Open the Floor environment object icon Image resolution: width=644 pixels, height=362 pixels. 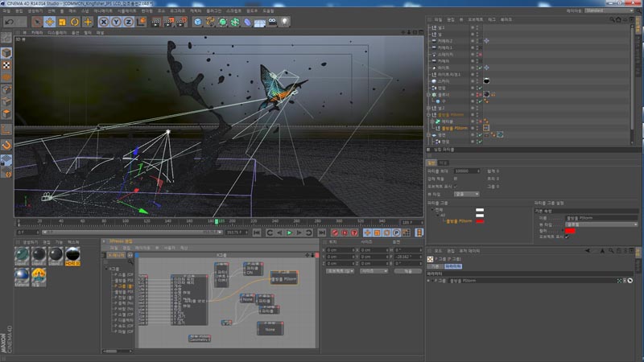[259, 23]
